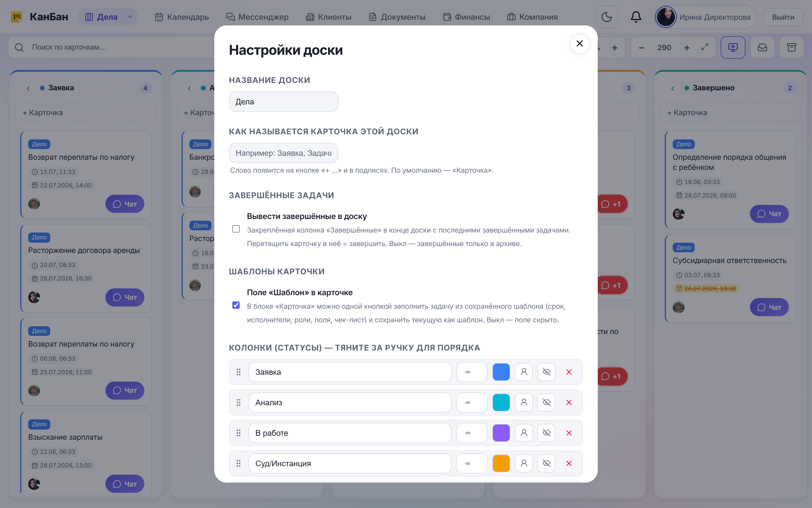Click Выйти logout button
This screenshot has height=508, width=812.
click(x=783, y=17)
